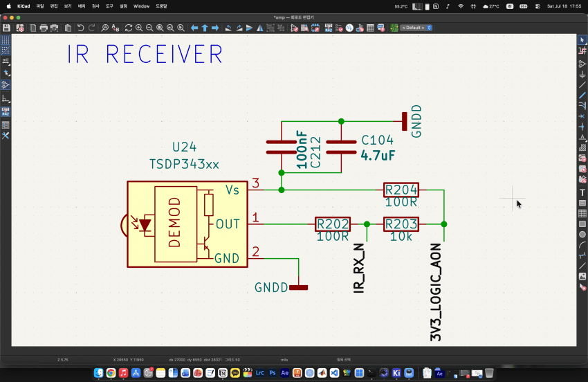The image size is (588, 382).
Task: Zoom out of the schematic
Action: (x=149, y=28)
